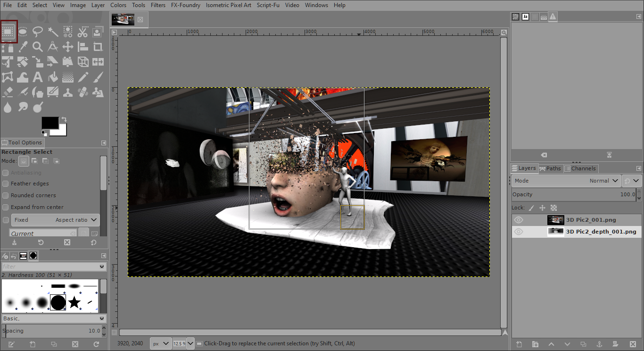Viewport: 644px width, 351px height.
Task: Select the Alignment tool
Action: (x=83, y=47)
